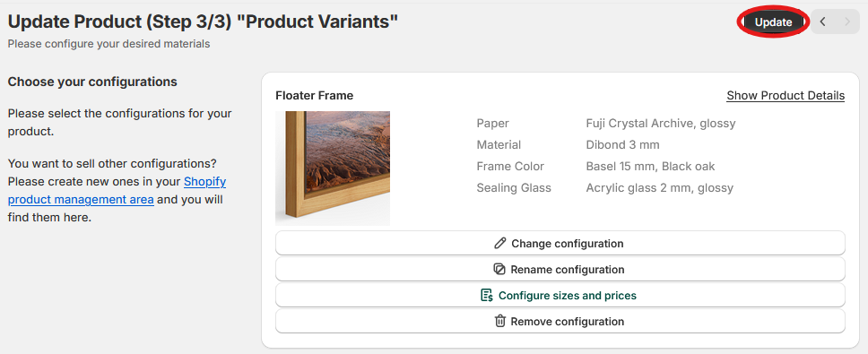
Task: Open the Show Product Details link
Action: click(786, 96)
